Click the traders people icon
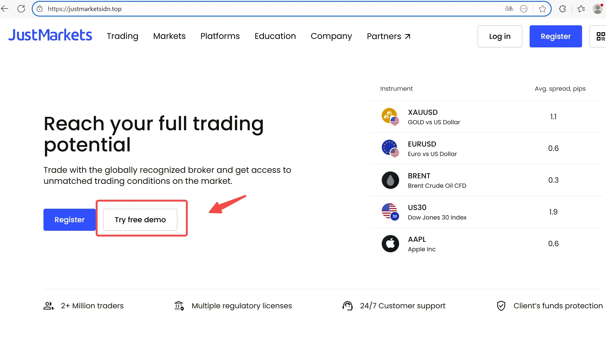The height and width of the screenshot is (364, 606). click(x=49, y=306)
